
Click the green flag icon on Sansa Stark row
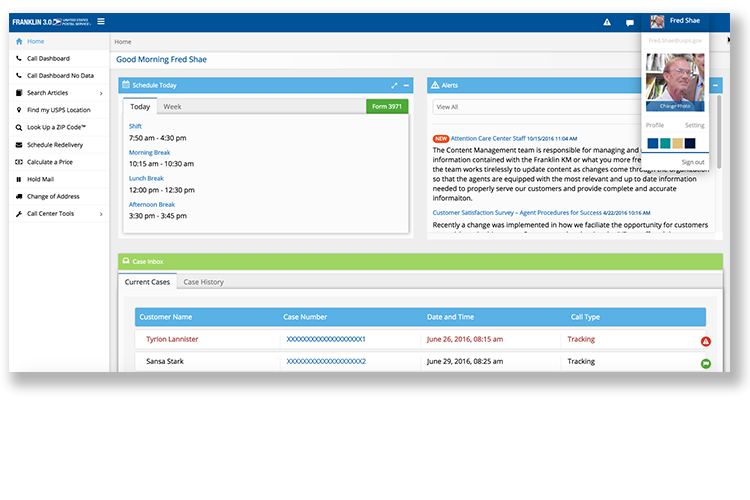point(706,364)
